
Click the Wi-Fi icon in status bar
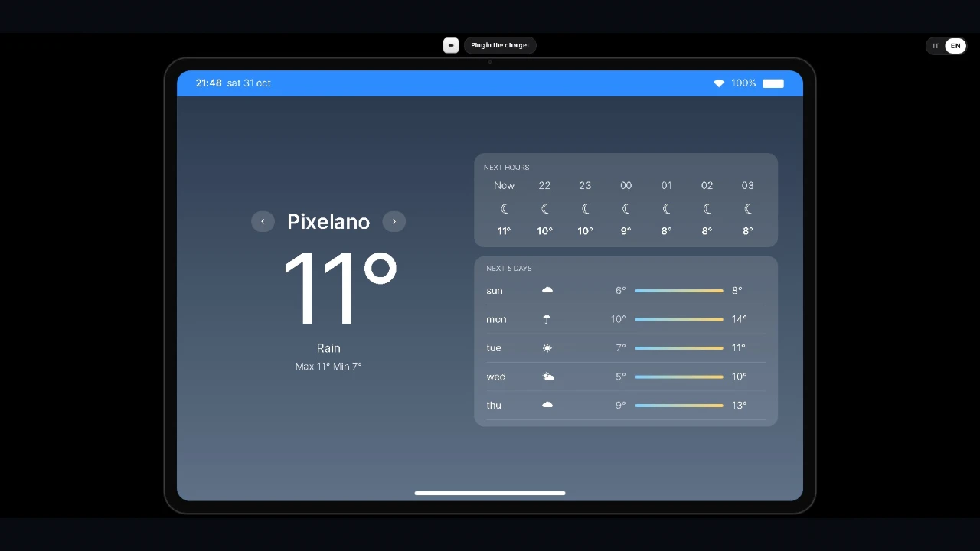coord(719,83)
